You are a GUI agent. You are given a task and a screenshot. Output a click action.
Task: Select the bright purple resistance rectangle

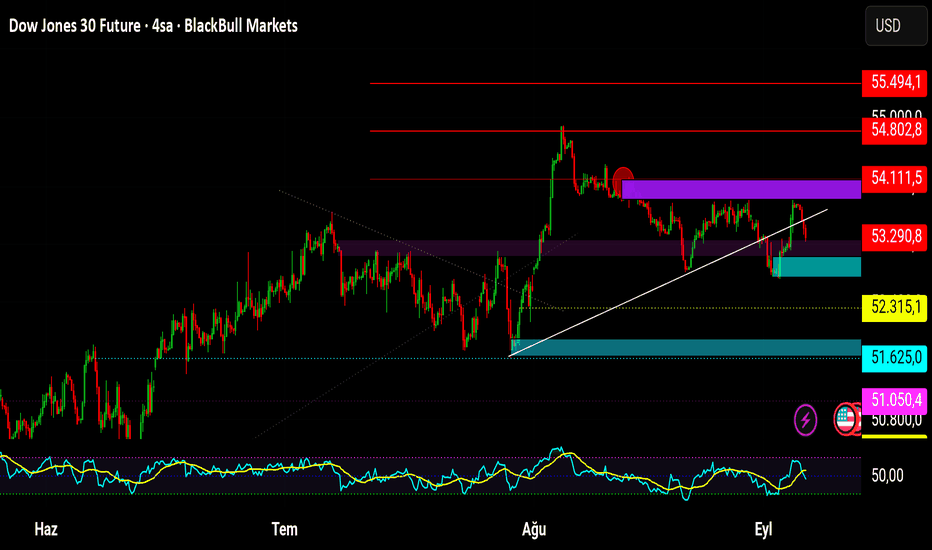741,190
